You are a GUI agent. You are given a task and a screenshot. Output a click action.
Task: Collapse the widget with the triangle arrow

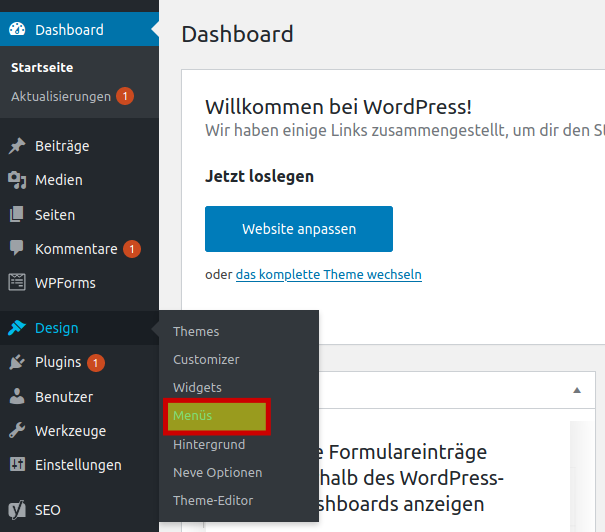[x=577, y=390]
